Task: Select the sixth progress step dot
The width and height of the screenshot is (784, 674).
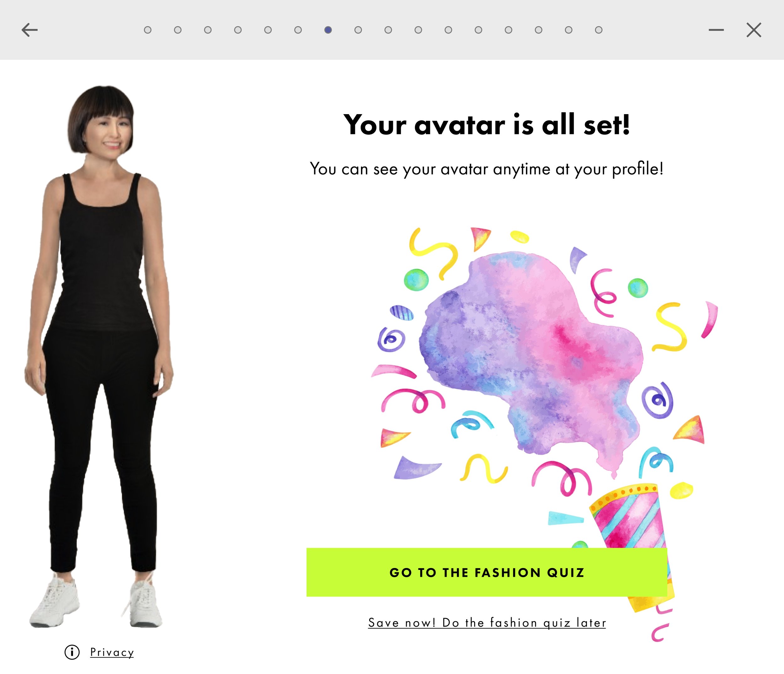Action: pyautogui.click(x=298, y=30)
